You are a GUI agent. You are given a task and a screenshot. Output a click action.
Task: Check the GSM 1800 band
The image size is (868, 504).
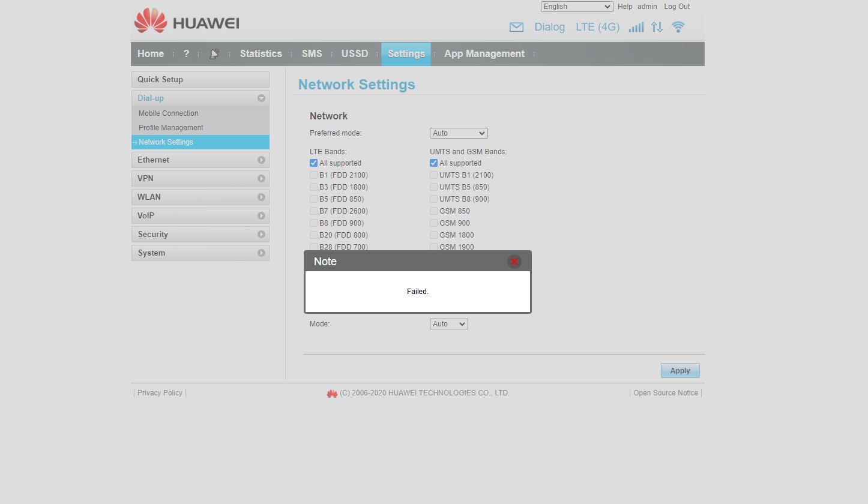pos(433,235)
